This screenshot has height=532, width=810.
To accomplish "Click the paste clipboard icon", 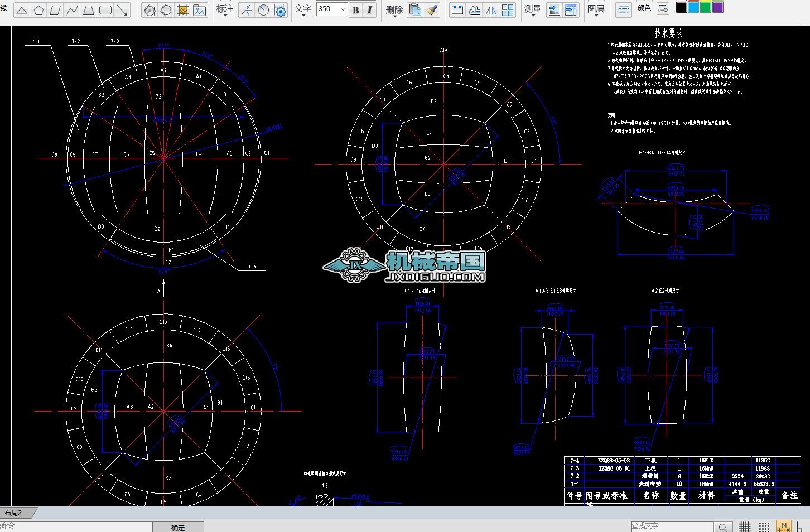I will click(x=415, y=10).
